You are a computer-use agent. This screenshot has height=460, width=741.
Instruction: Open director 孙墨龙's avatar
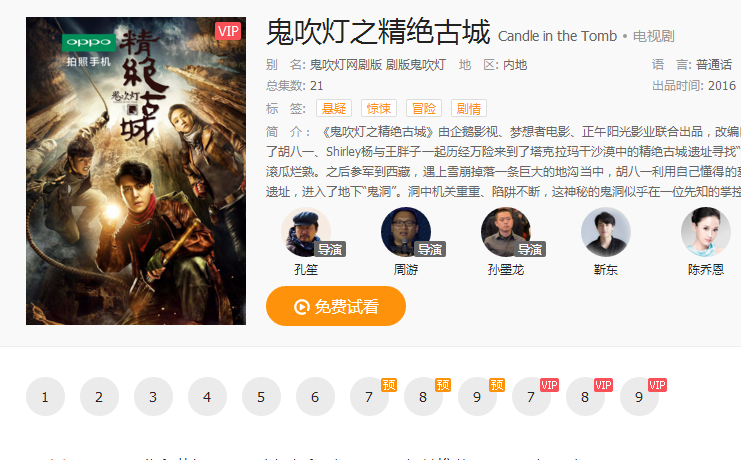tap(506, 232)
